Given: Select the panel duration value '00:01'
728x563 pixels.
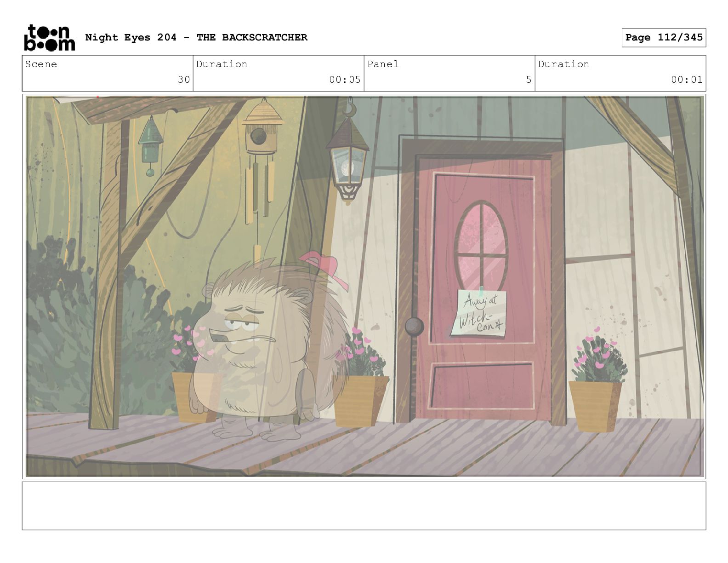Looking at the screenshot, I should click(x=687, y=80).
